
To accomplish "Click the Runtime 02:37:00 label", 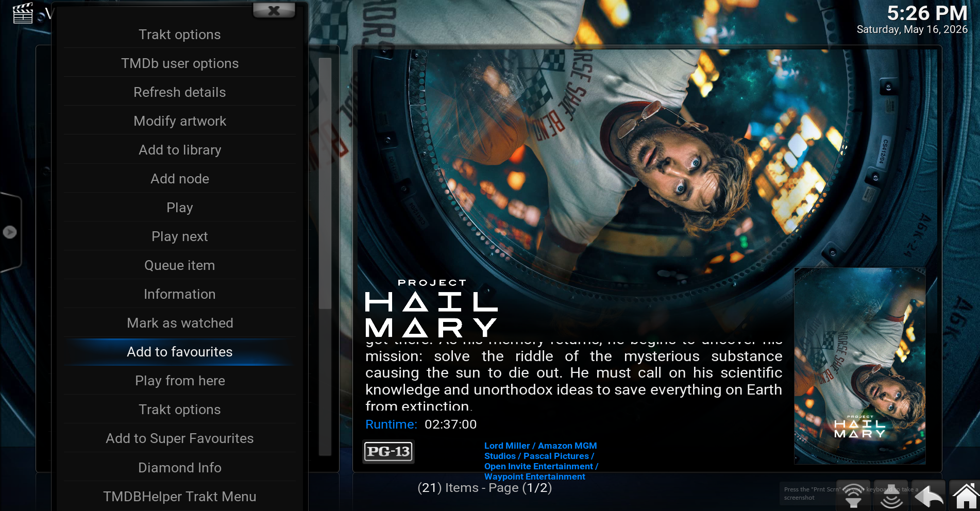I will click(421, 424).
